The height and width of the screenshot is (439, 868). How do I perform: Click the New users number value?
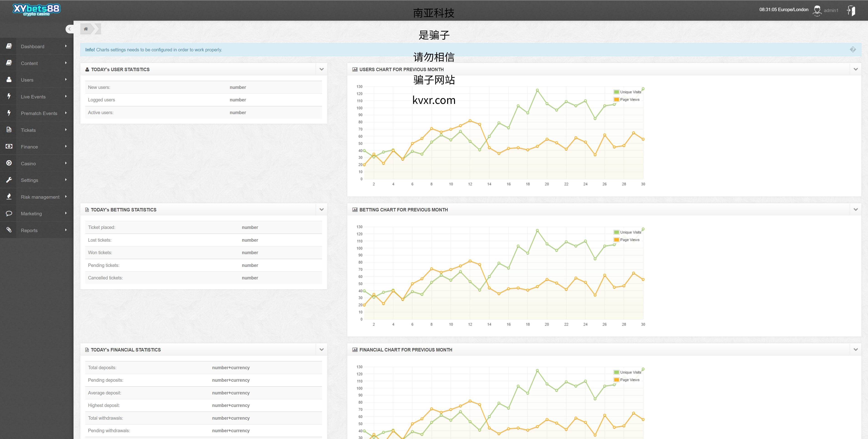click(238, 87)
